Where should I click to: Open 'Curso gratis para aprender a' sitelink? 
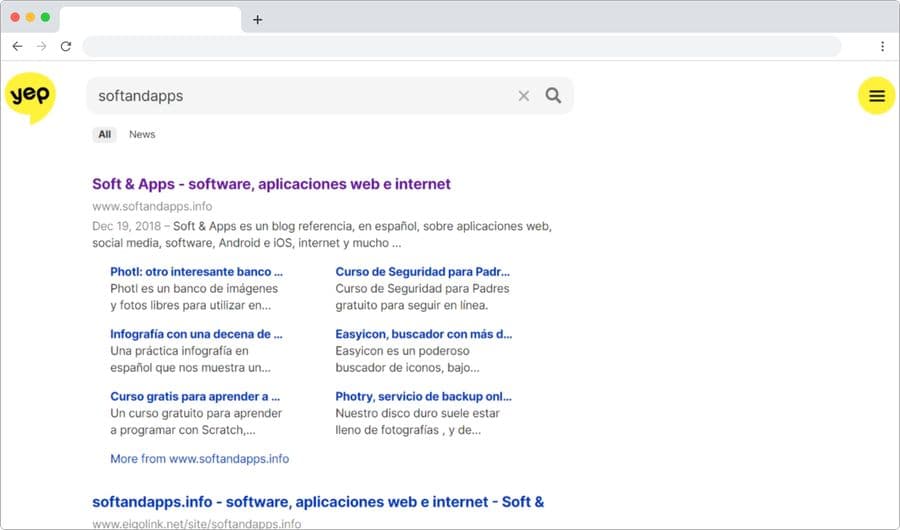pyautogui.click(x=195, y=397)
